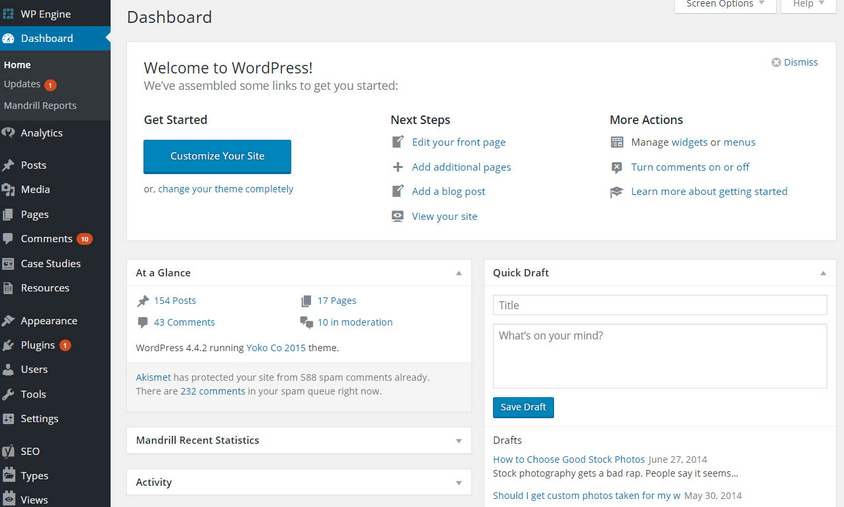Click the SEO Yoast icon

pos(8,452)
